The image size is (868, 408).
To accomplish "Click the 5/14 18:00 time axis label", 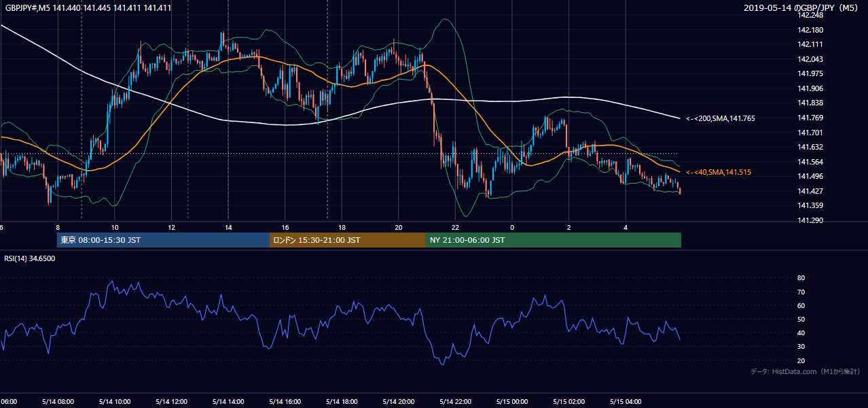I will (342, 401).
